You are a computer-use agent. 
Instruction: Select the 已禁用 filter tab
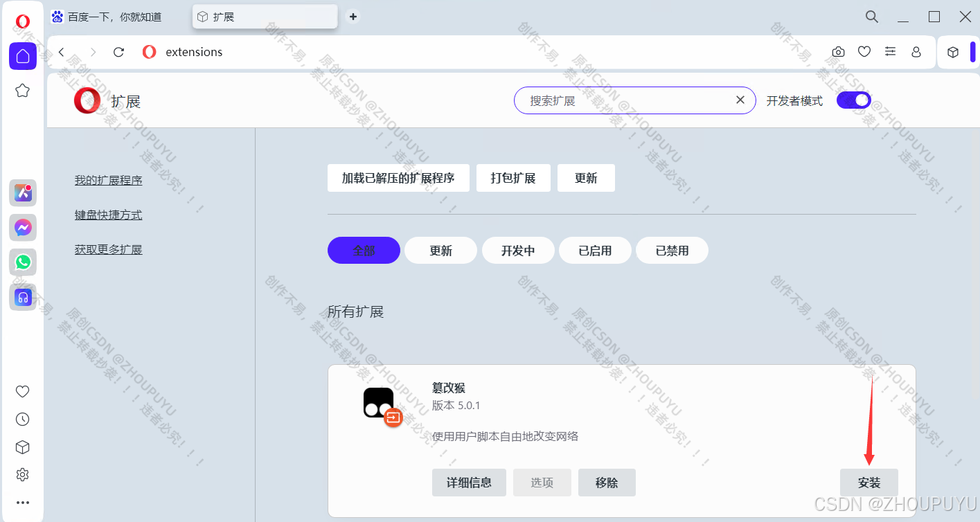tap(672, 251)
